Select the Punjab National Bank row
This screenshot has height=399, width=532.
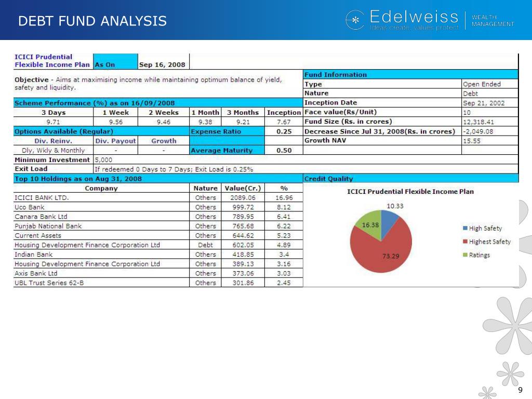coord(158,227)
